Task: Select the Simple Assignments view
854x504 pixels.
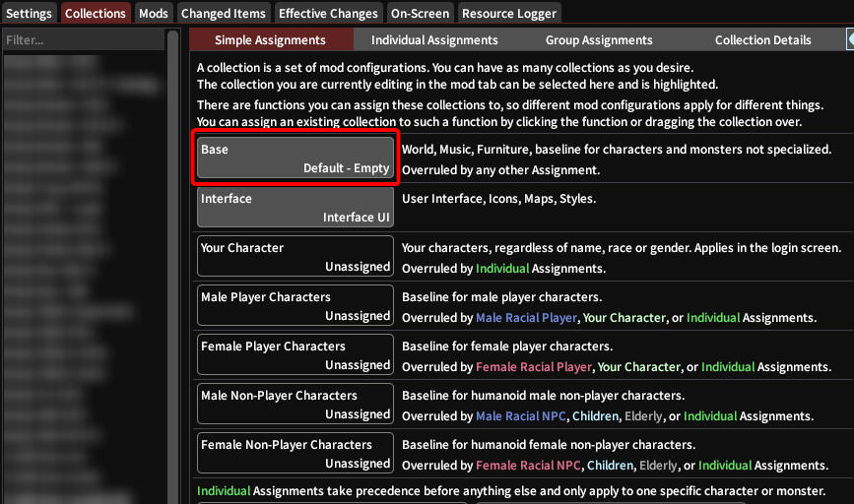Action: 270,40
